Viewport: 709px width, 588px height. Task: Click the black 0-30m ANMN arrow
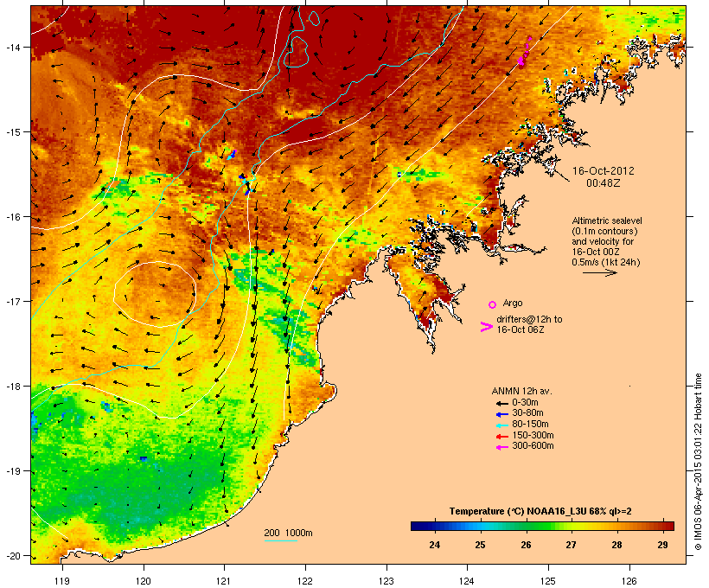(x=501, y=403)
